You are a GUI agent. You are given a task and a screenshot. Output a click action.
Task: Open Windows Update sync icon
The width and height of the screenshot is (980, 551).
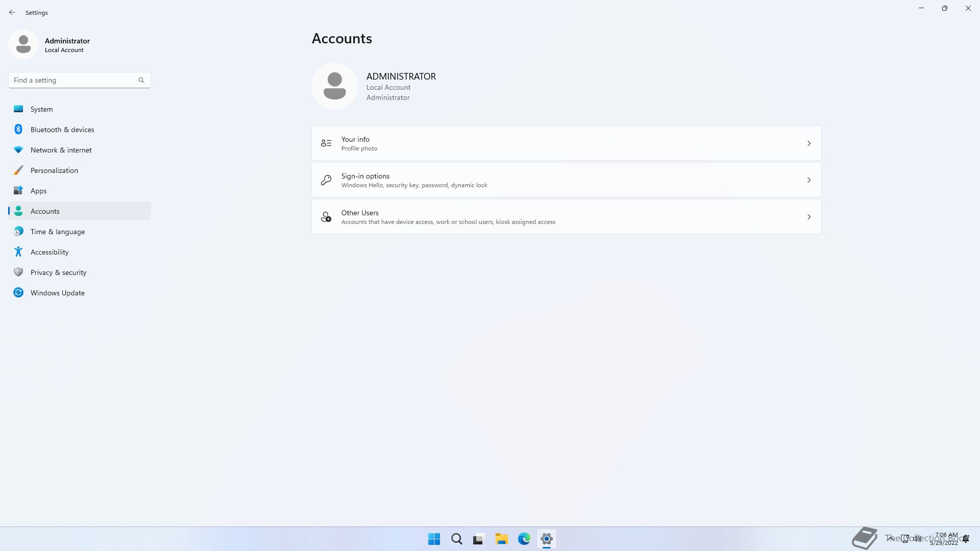tap(18, 292)
